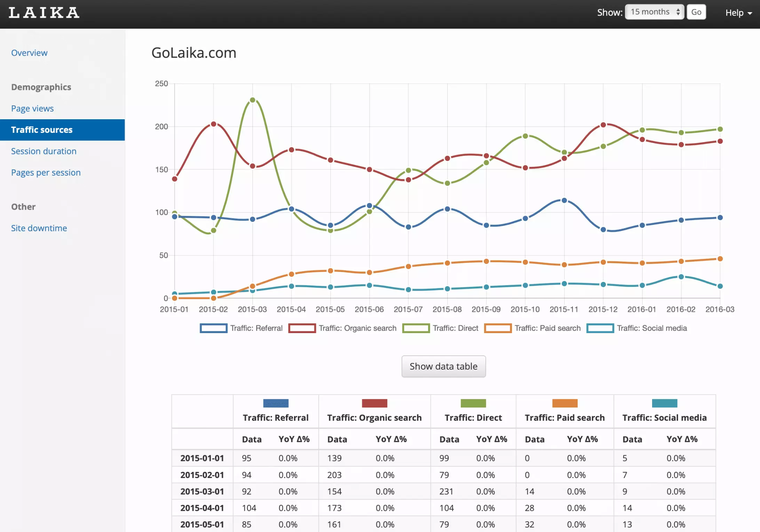Click the Traffic: Referral column header text

[276, 418]
